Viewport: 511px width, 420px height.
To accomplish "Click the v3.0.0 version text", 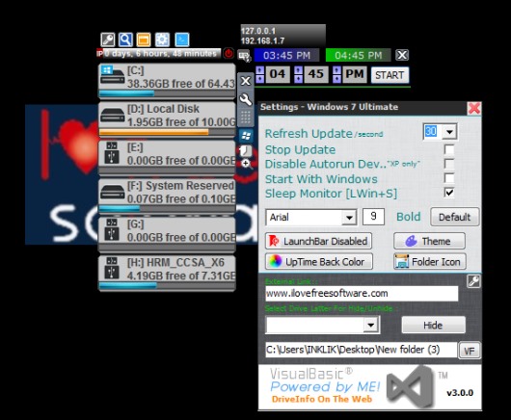I will (460, 393).
